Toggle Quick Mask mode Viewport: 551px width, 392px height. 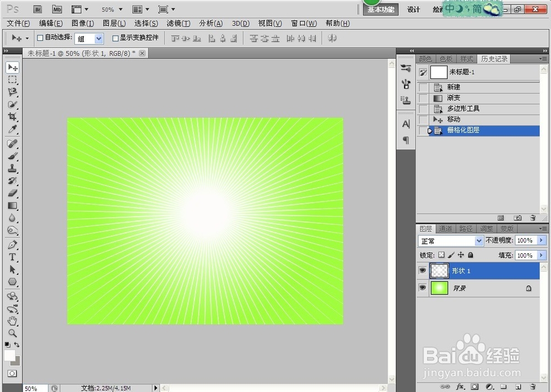[12, 373]
